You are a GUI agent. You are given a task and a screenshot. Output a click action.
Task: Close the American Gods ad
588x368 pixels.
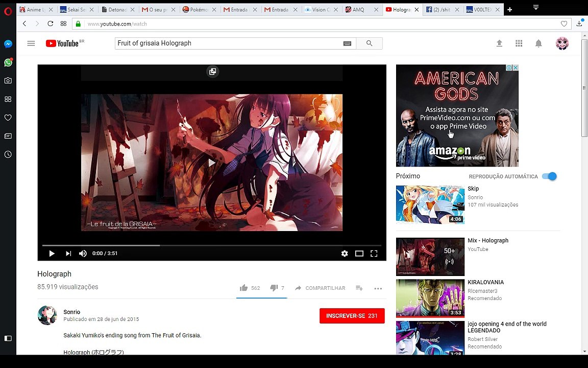(x=515, y=67)
